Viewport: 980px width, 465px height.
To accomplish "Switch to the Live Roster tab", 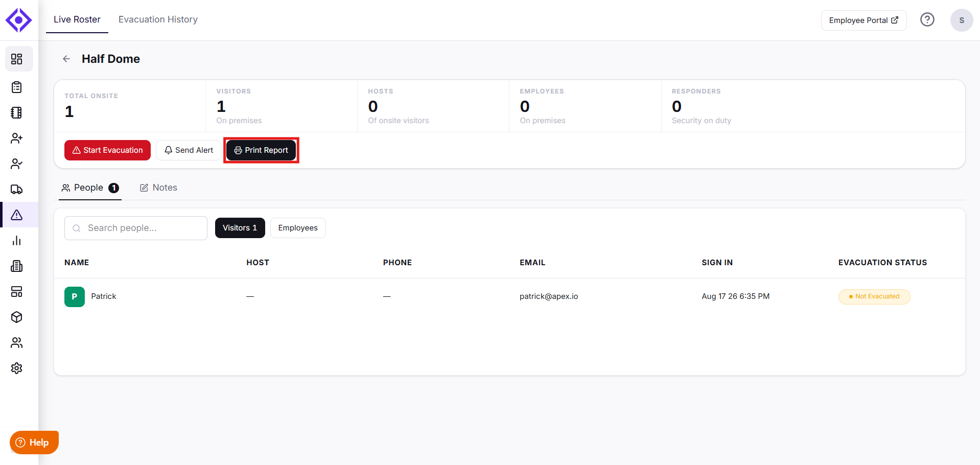I will (x=77, y=19).
